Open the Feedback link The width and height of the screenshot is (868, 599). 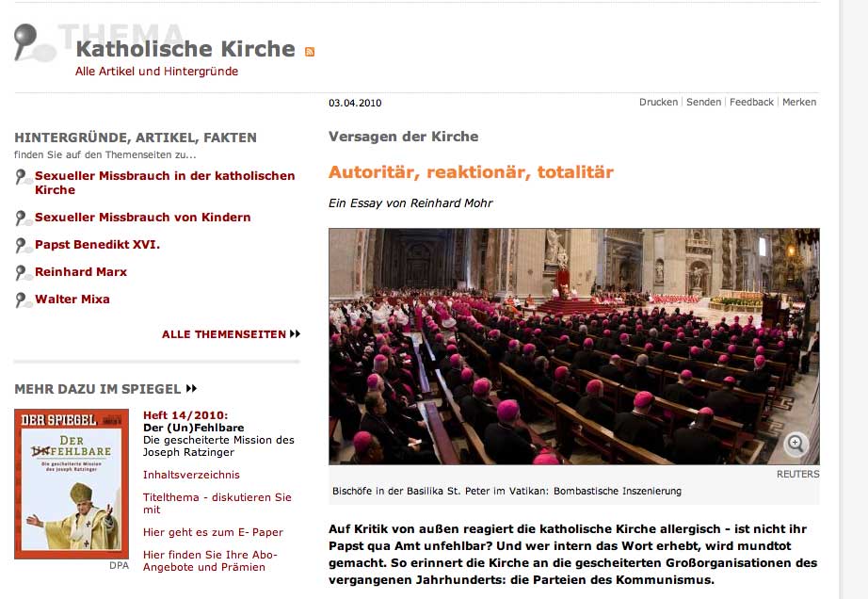point(751,102)
